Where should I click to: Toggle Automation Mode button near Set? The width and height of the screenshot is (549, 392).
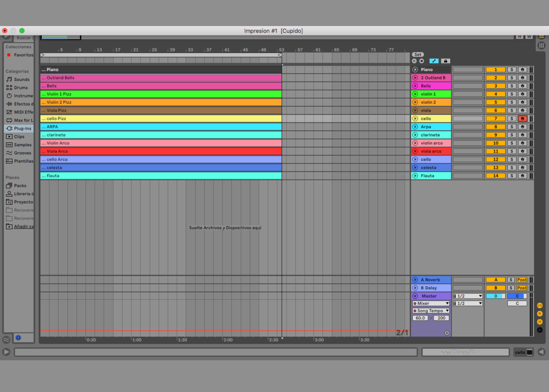coord(434,61)
